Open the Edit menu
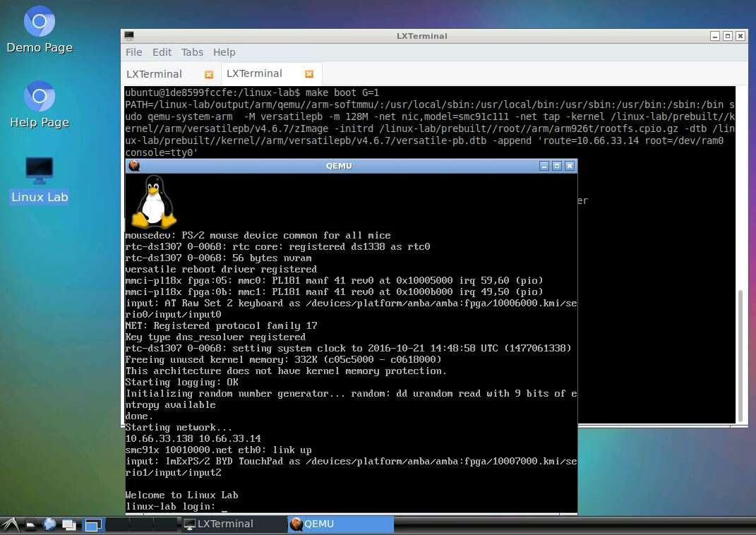This screenshot has width=756, height=535. [162, 52]
